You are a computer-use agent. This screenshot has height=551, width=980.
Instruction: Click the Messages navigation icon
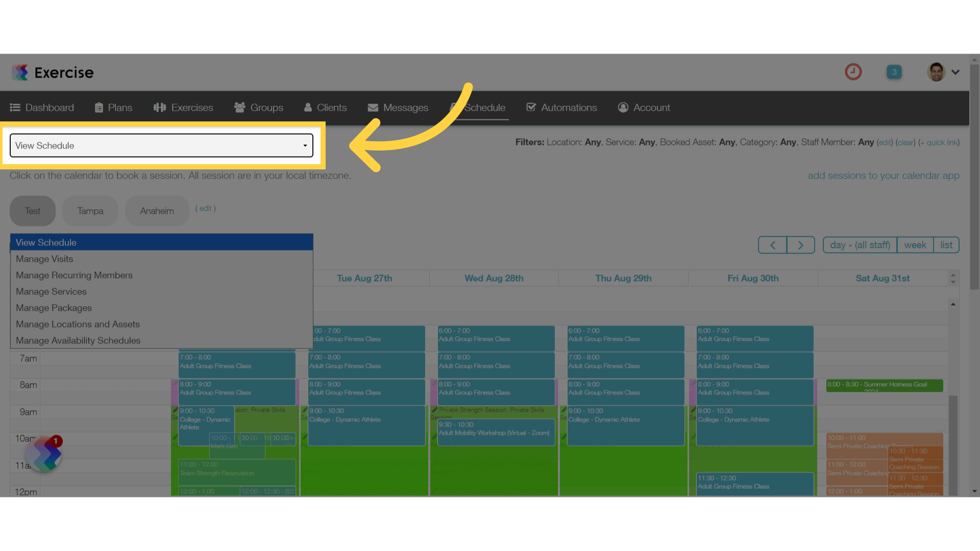pos(373,108)
